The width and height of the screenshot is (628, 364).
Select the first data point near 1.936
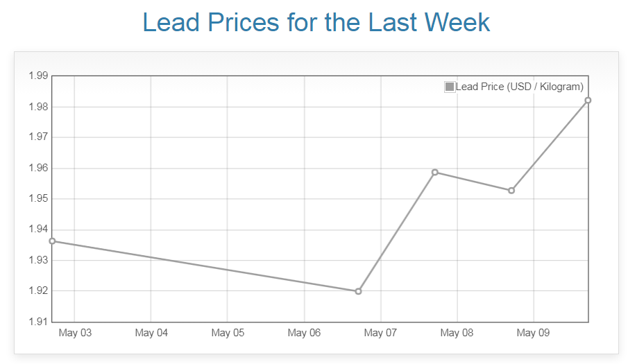[53, 241]
